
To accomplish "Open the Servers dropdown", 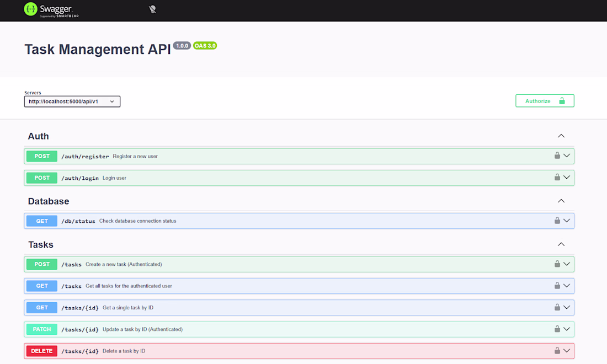I will (x=72, y=101).
